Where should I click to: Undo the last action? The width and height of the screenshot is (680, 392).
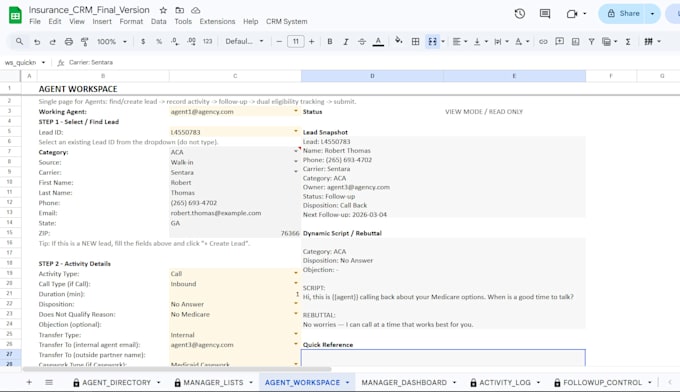click(37, 42)
